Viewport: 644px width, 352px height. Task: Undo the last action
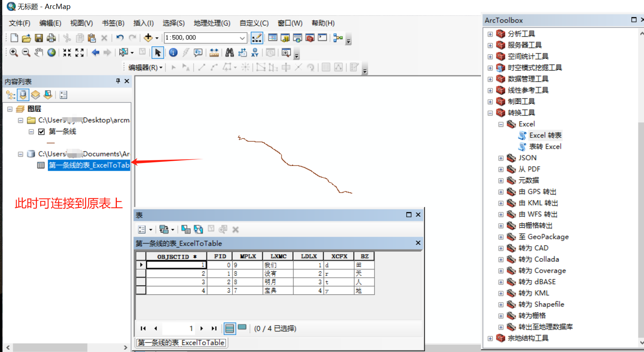120,38
